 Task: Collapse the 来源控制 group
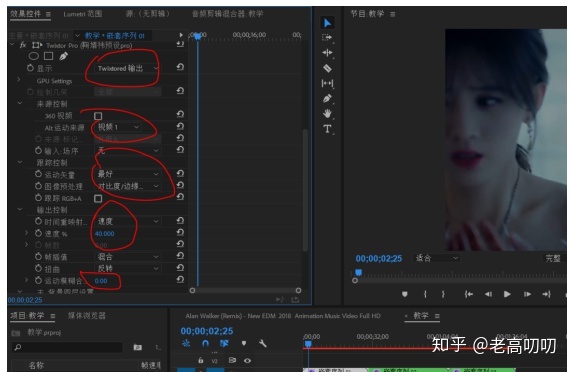(20, 103)
